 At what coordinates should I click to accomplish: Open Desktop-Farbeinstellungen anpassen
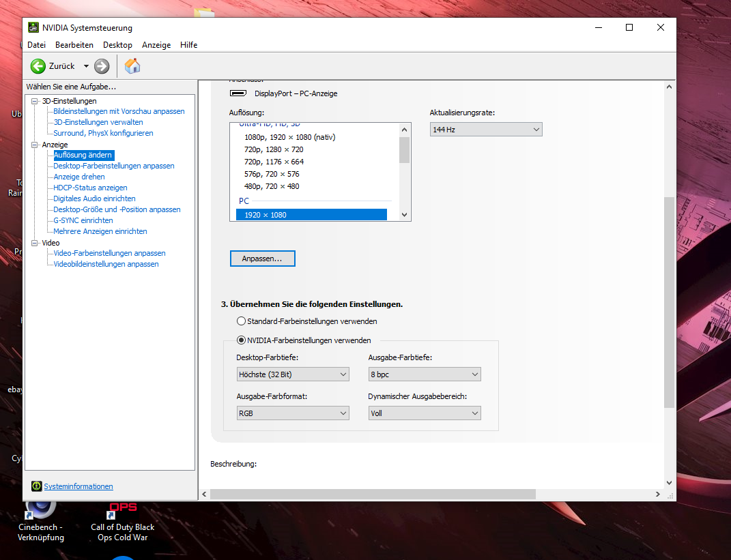[x=114, y=166]
